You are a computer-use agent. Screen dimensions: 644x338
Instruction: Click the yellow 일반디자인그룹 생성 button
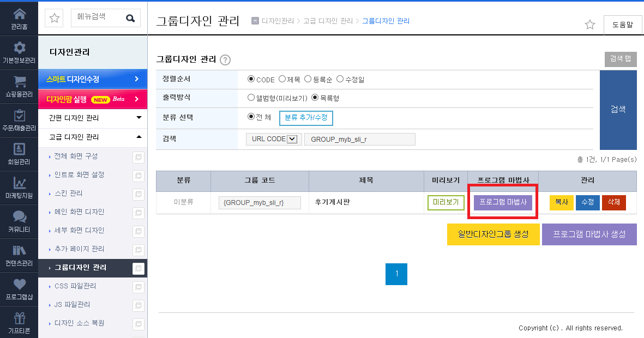pyautogui.click(x=493, y=234)
